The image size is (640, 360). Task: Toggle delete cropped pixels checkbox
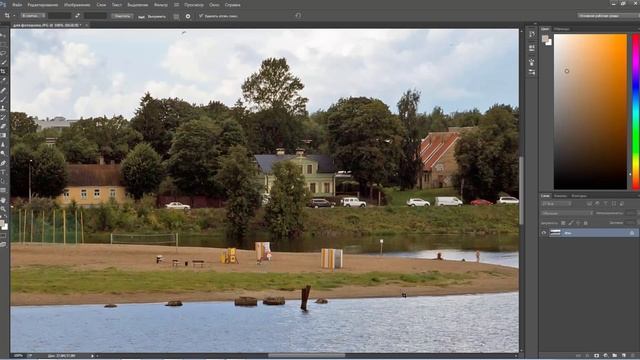tap(201, 16)
